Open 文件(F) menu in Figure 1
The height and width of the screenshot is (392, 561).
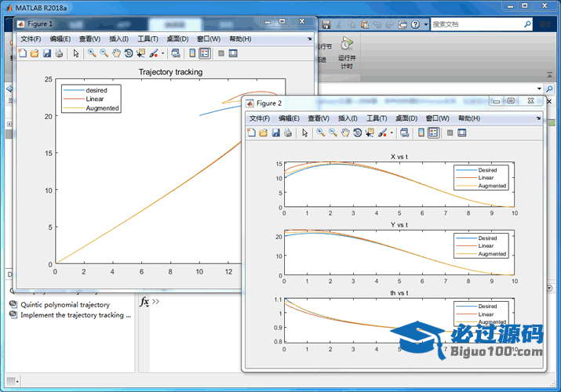click(x=31, y=39)
